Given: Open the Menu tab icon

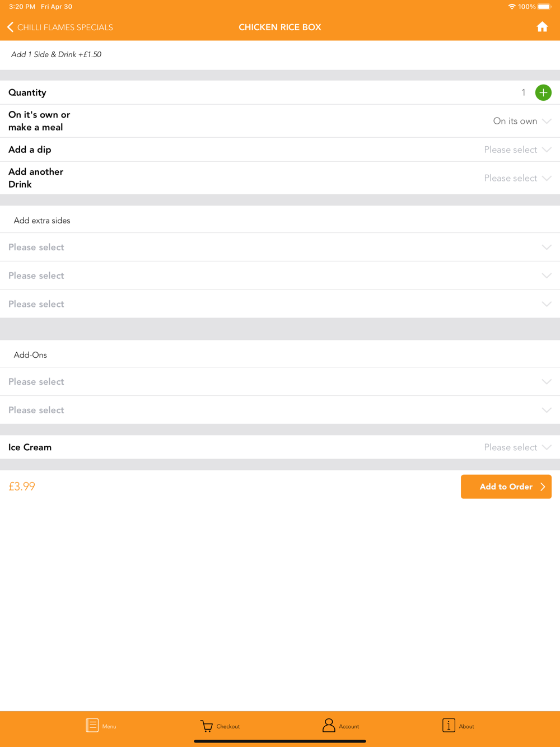Looking at the screenshot, I should coord(92,725).
